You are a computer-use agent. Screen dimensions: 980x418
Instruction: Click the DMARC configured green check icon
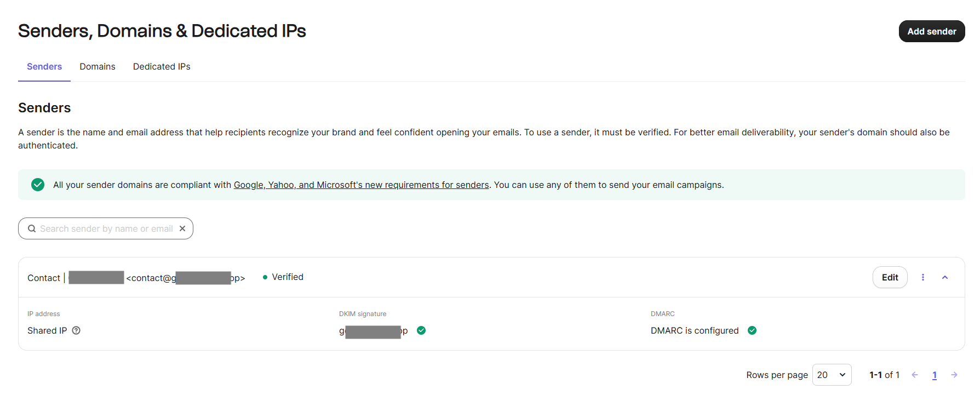752,330
